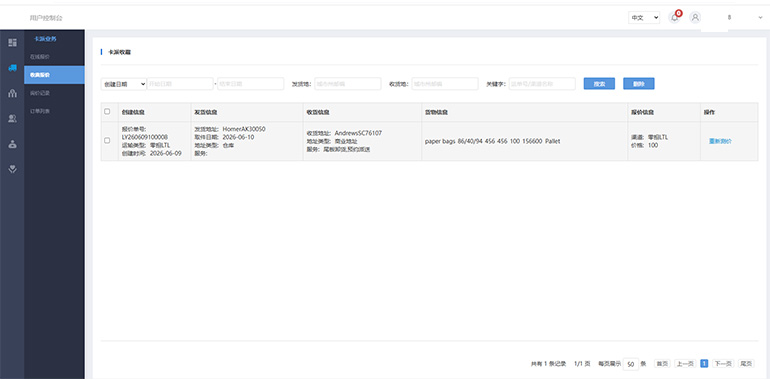
Task: Click the user avatar icon in header
Action: point(695,18)
